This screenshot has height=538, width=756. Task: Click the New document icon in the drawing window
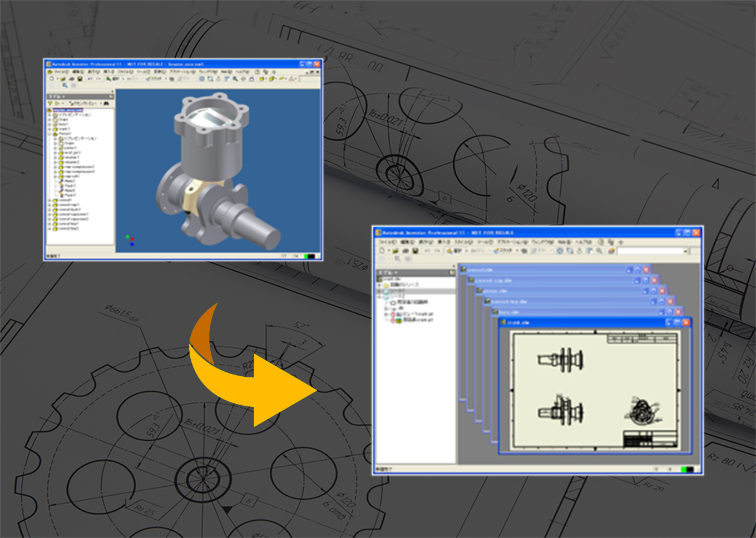[x=382, y=251]
